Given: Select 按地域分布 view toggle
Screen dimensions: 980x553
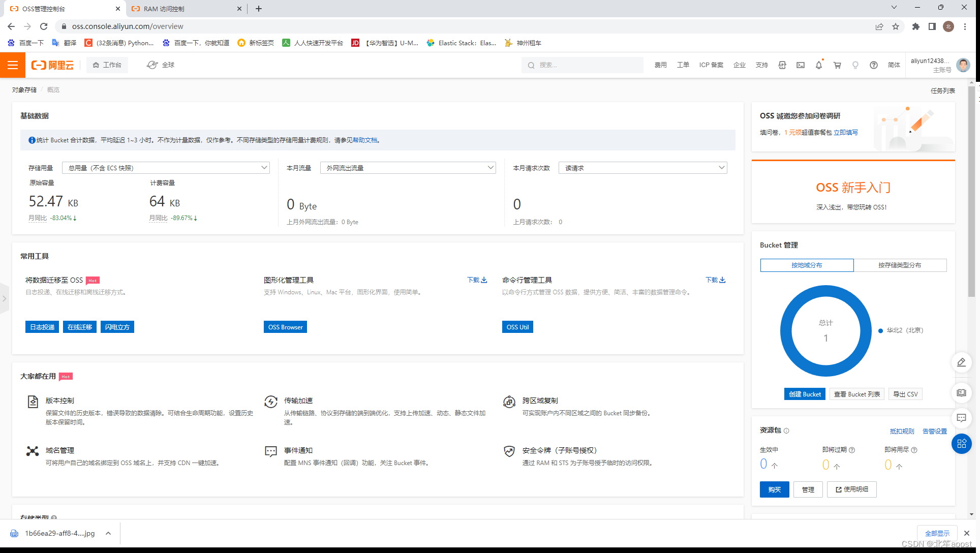Looking at the screenshot, I should tap(807, 265).
